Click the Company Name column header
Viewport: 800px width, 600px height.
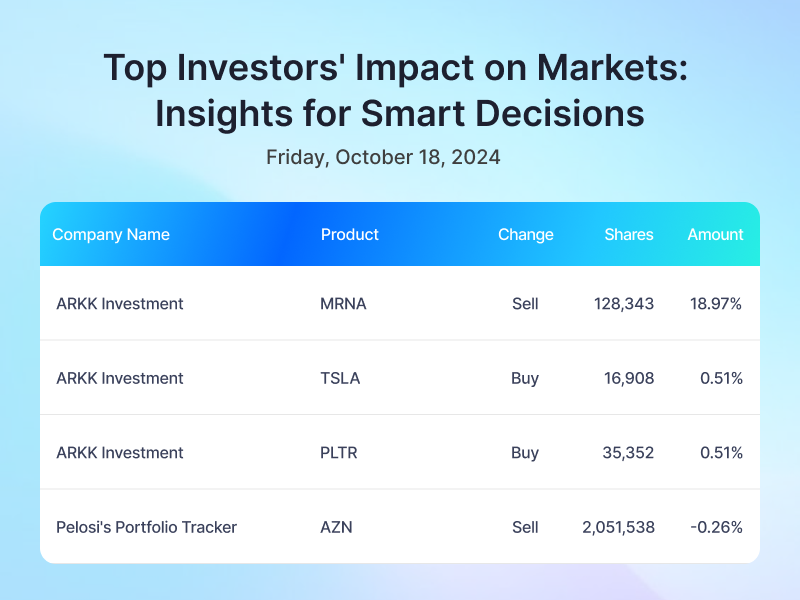point(111,234)
